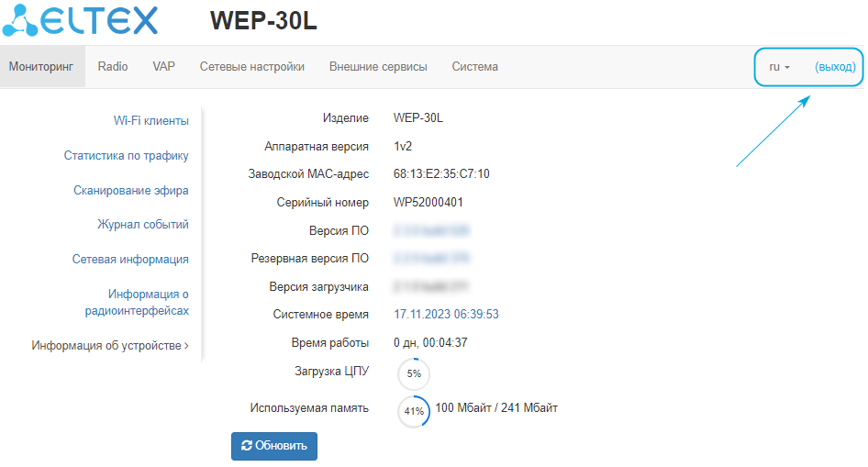Select the 100 Мбайт / 241 Мбайт text
The image size is (868, 467).
496,407
